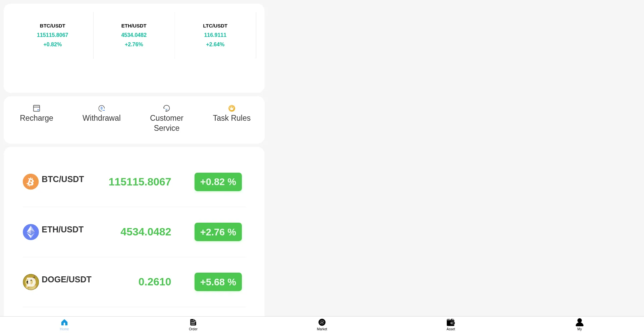Click the ETH/USDT price 4534.0482 in list

click(146, 232)
